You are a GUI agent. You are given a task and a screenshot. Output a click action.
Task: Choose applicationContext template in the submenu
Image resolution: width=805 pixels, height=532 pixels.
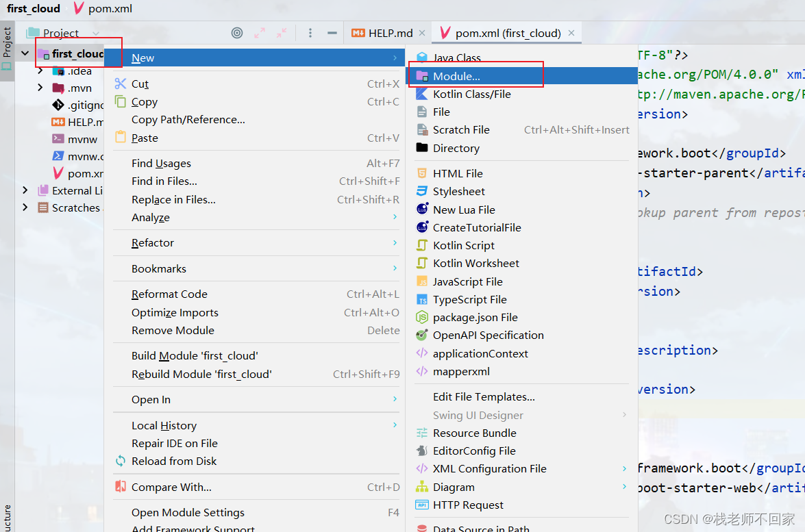pos(522,353)
